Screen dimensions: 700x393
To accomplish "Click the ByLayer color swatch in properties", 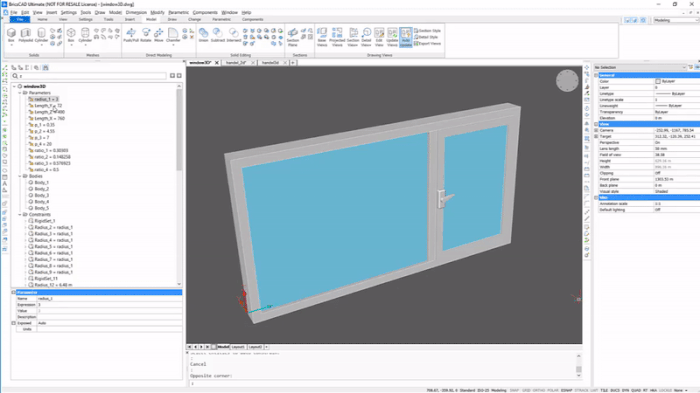I will coord(658,81).
